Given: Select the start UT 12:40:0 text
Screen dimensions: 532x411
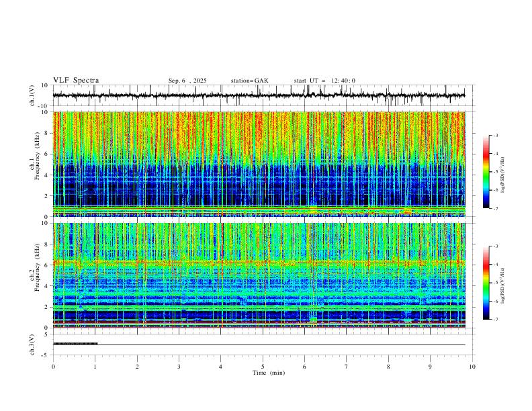Looking at the screenshot, I should (324, 81).
